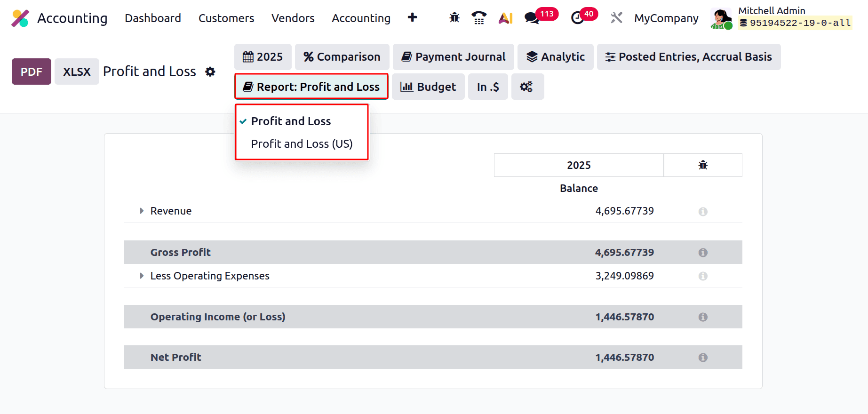868x414 pixels.
Task: Click the gear icon next to Profit and Loss title
Action: 210,72
